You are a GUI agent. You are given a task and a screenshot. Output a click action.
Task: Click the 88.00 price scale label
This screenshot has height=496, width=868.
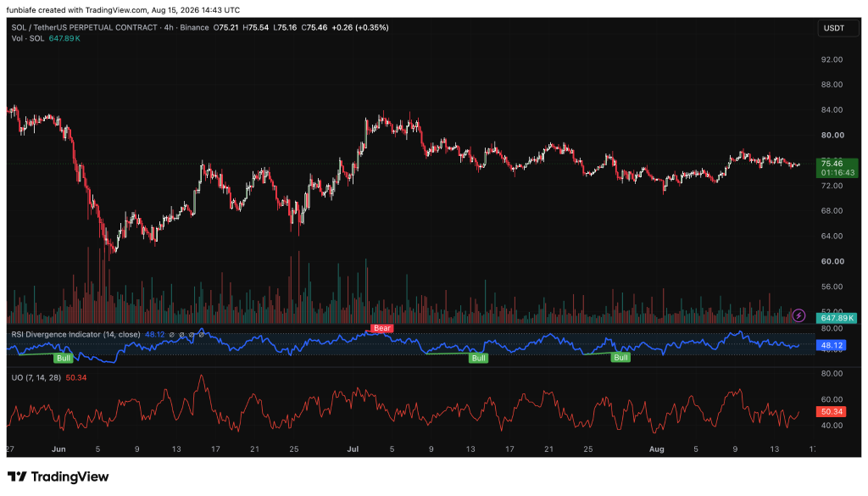tap(832, 85)
